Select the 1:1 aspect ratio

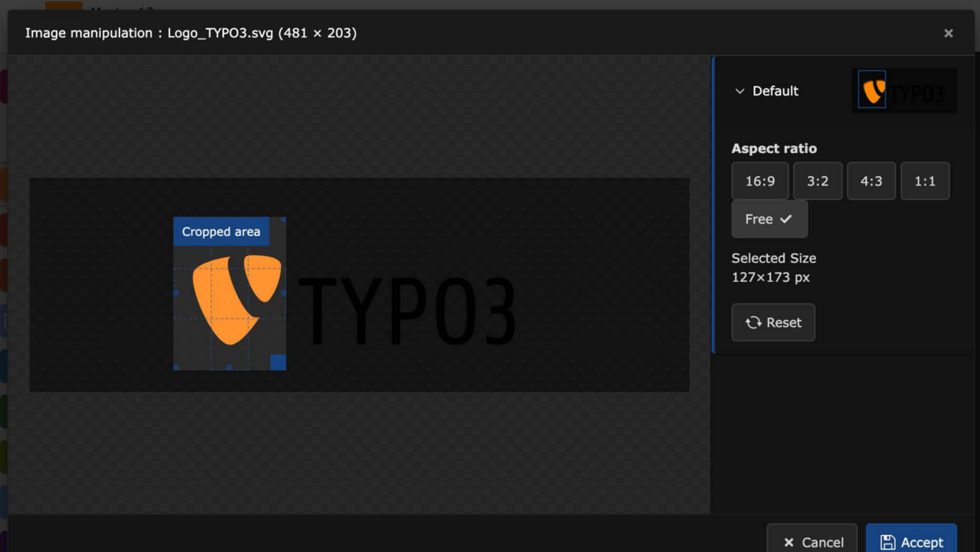coord(925,181)
